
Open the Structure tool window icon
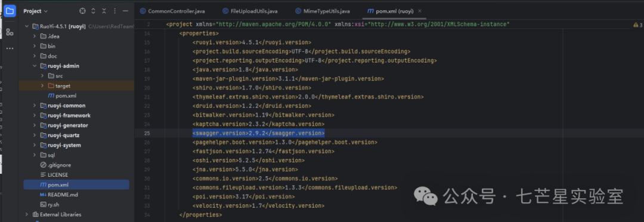coord(10,32)
